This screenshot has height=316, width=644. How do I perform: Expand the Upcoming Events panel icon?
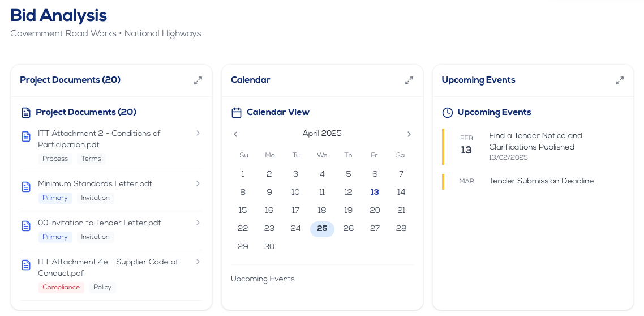[620, 80]
